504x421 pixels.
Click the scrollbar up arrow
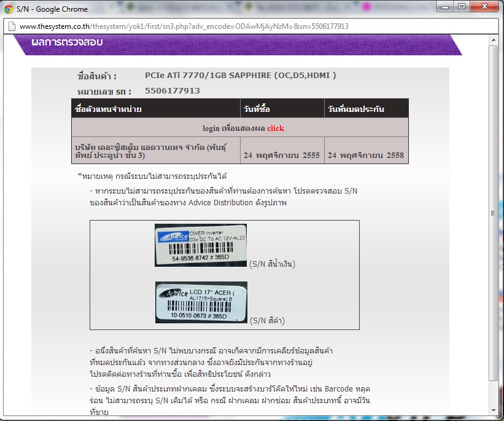pyautogui.click(x=494, y=40)
